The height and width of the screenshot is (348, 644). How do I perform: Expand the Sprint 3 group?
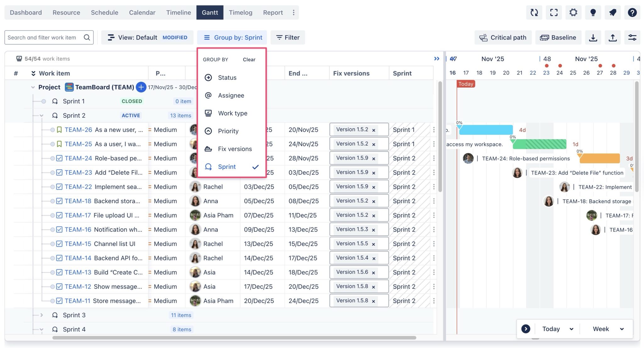tap(41, 315)
